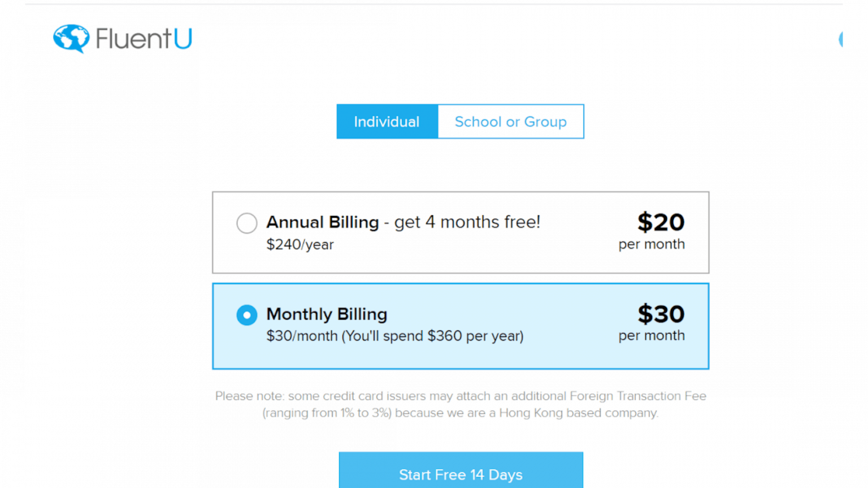Click the FluentU wordmark in the header
This screenshot has width=868, height=488.
coord(145,39)
